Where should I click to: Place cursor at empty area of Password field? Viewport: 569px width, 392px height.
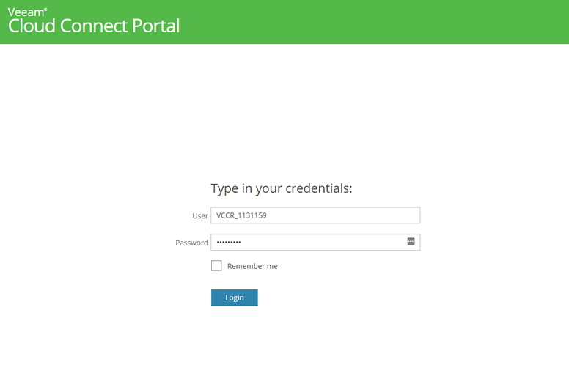point(323,243)
